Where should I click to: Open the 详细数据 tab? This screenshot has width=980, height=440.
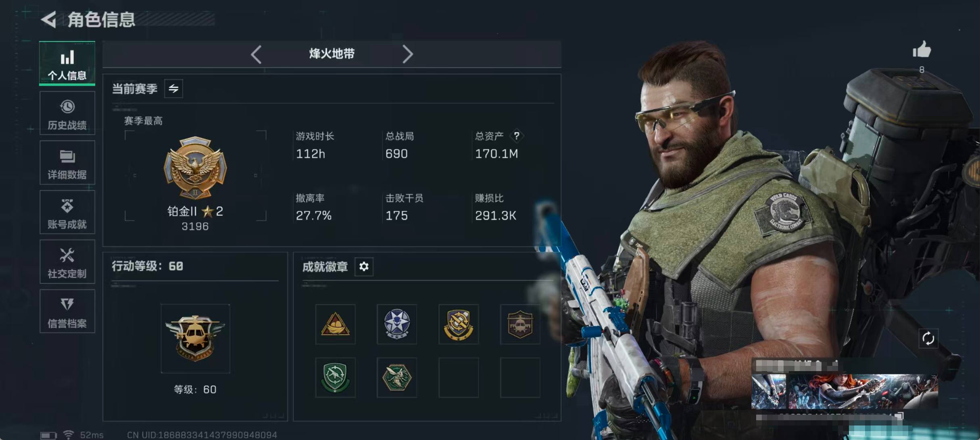click(67, 162)
